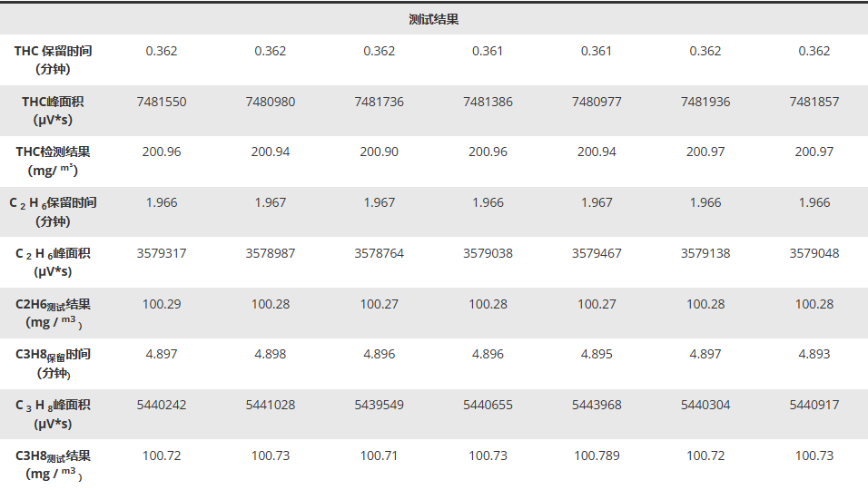Click C2H6保留时间 row label
Image resolution: width=868 pixels, height=490 pixels.
54,211
